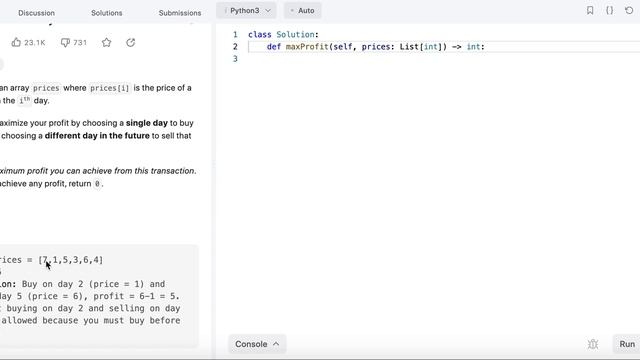Click 'different day in the future' text
The width and height of the screenshot is (640, 360).
(x=97, y=136)
